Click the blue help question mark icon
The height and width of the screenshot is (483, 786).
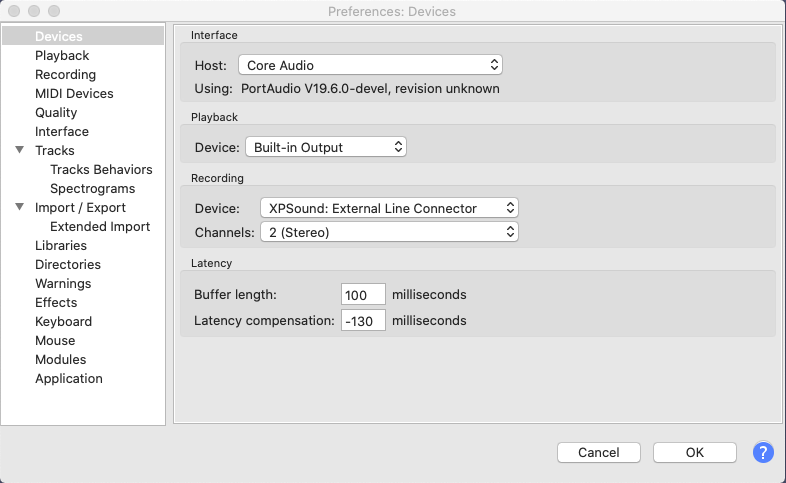point(763,452)
